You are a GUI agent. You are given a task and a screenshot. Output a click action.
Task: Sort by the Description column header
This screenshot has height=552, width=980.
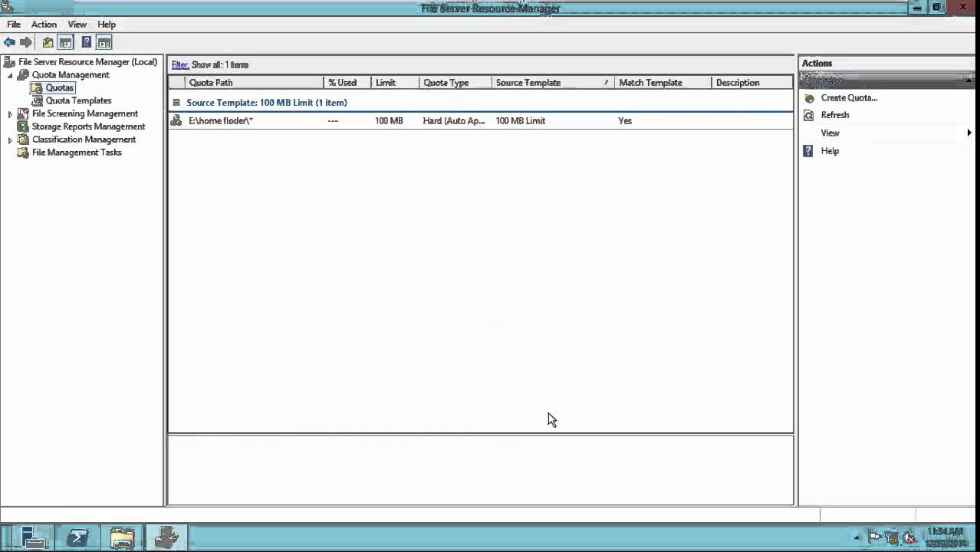tap(751, 83)
